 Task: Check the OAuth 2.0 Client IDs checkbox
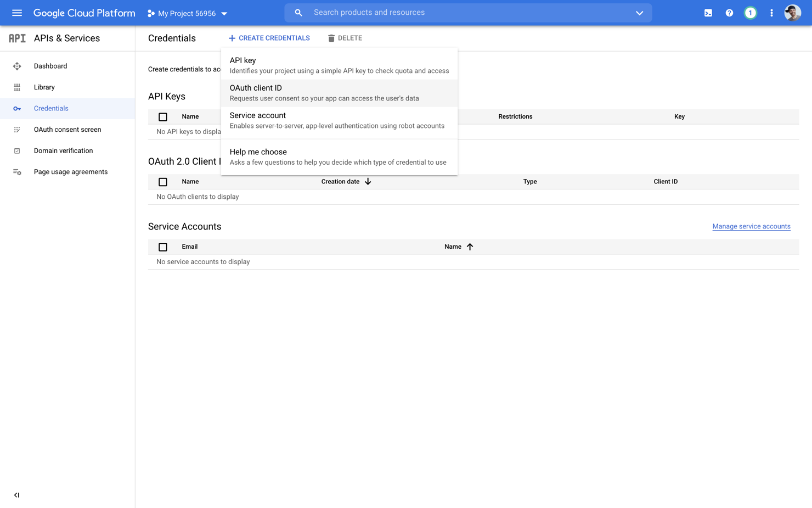(162, 181)
